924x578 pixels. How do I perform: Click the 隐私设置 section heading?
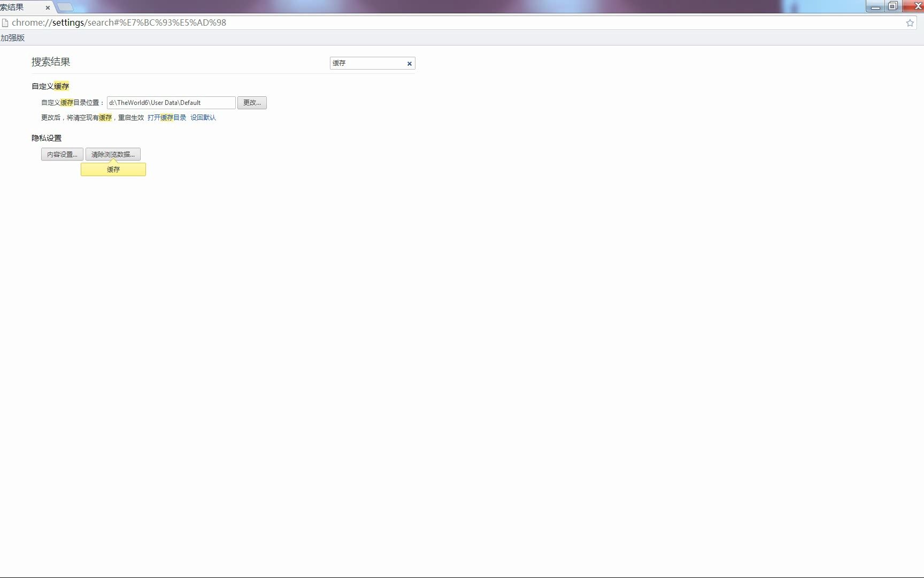pyautogui.click(x=47, y=138)
